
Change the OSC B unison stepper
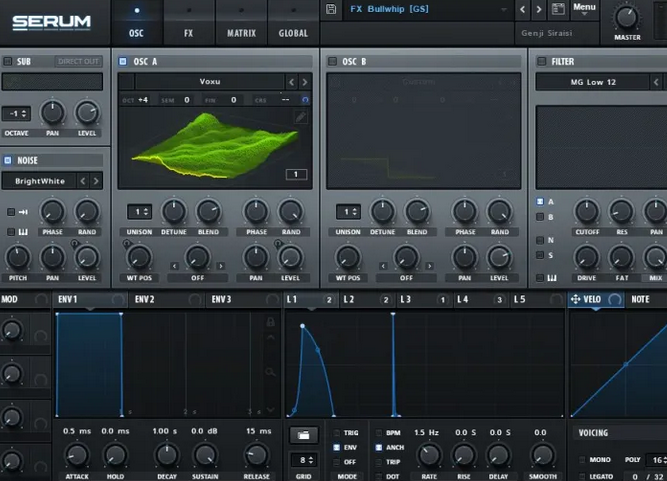click(348, 212)
